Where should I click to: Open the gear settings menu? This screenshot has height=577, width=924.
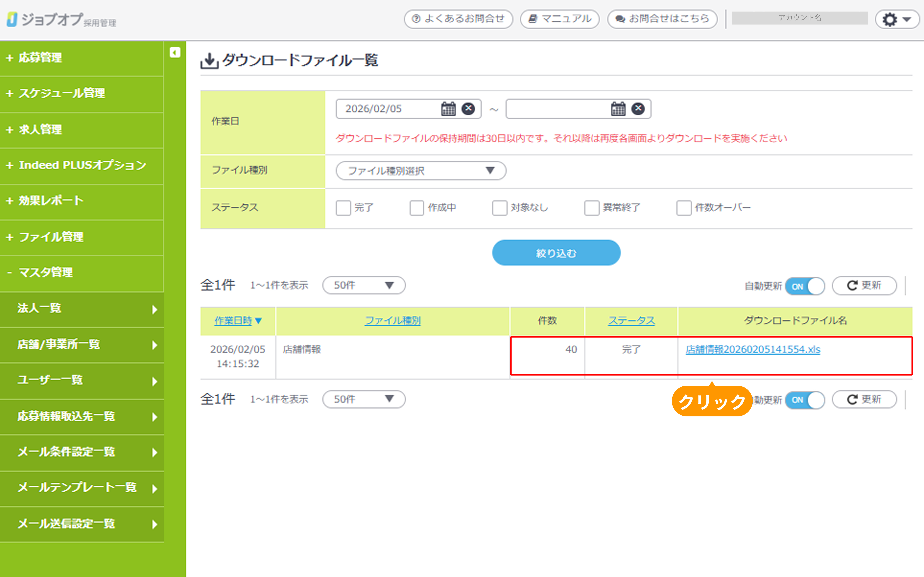pos(897,19)
